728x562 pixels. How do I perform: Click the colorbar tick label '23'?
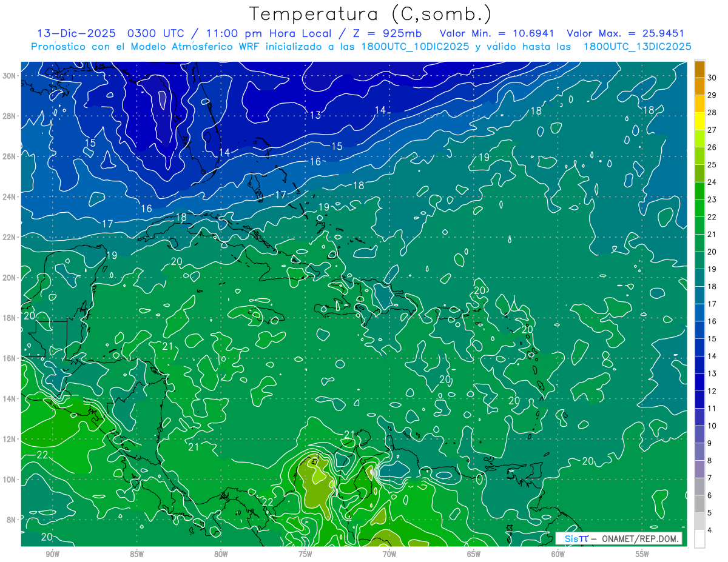(712, 199)
